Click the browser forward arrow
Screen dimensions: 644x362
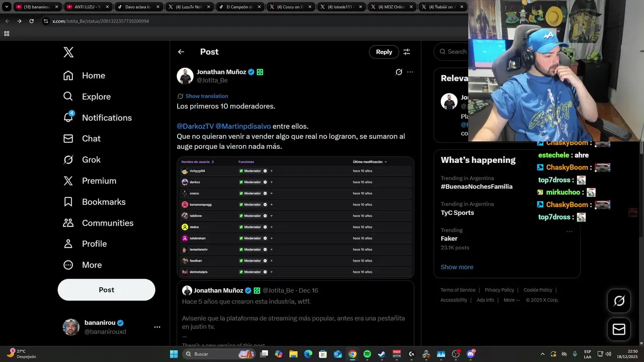pos(19,21)
